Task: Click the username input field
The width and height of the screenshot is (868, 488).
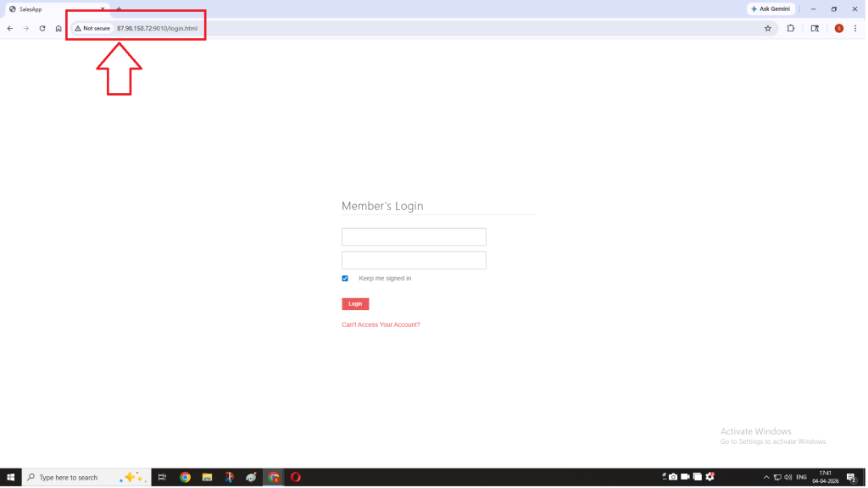Action: pos(414,236)
